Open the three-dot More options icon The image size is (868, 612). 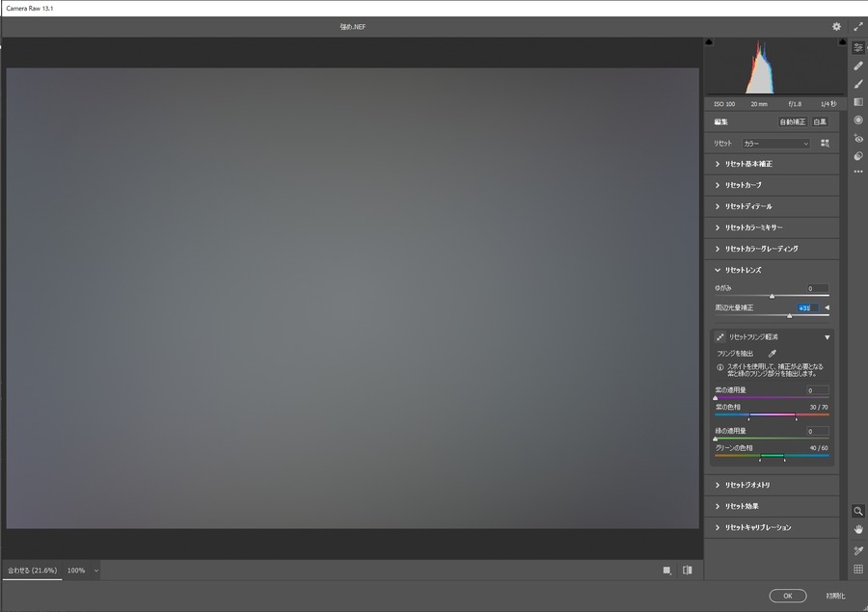tap(858, 172)
